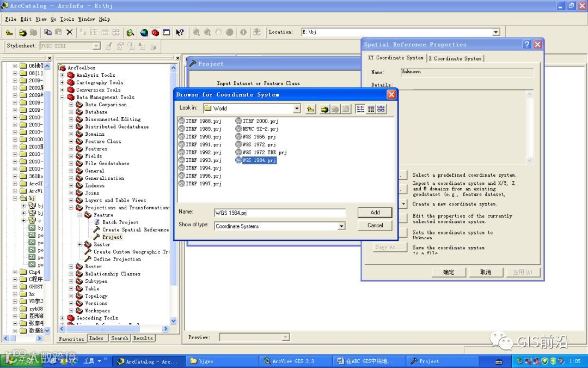588x368 pixels.
Task: Open the Search tool in the toolbar
Action: pyautogui.click(x=130, y=32)
